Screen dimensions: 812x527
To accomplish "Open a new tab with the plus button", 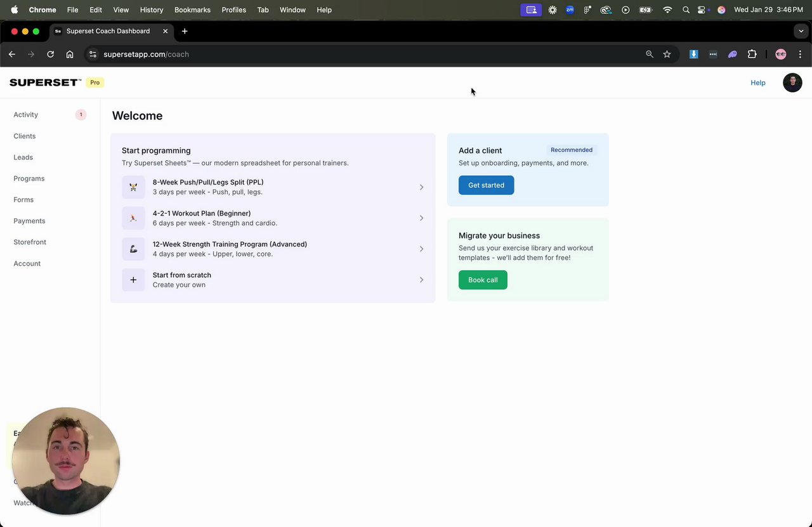I will (x=185, y=31).
